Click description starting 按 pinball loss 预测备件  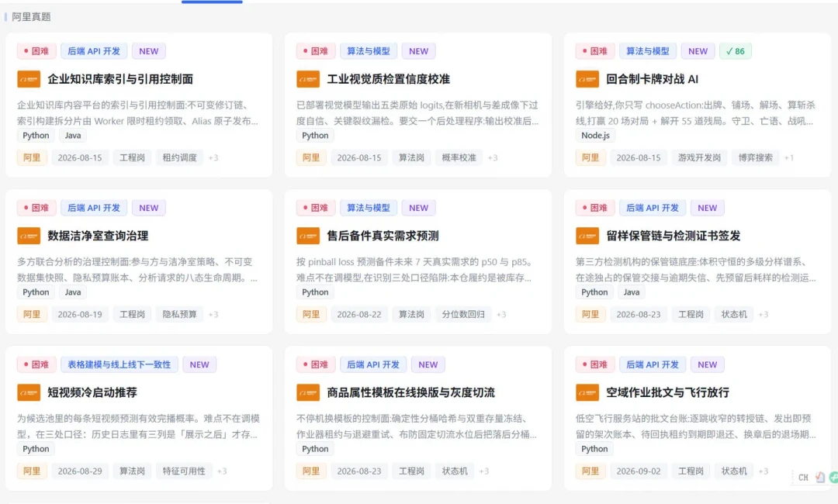pyautogui.click(x=415, y=270)
